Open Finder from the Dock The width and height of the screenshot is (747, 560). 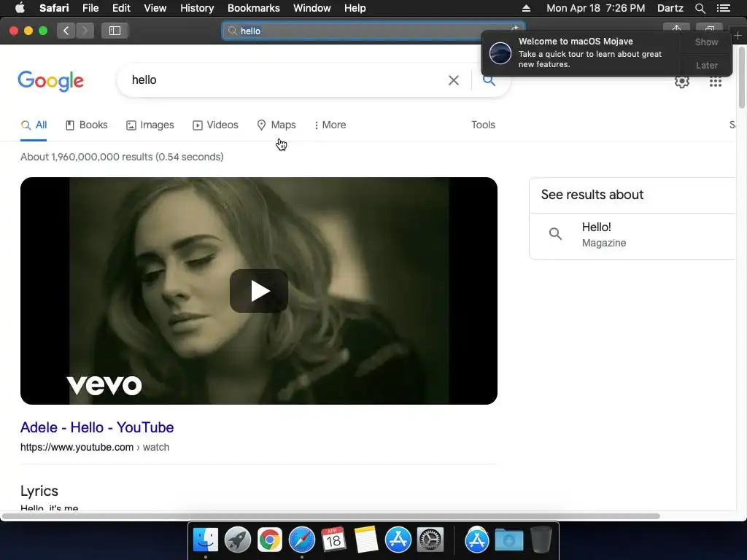[205, 540]
